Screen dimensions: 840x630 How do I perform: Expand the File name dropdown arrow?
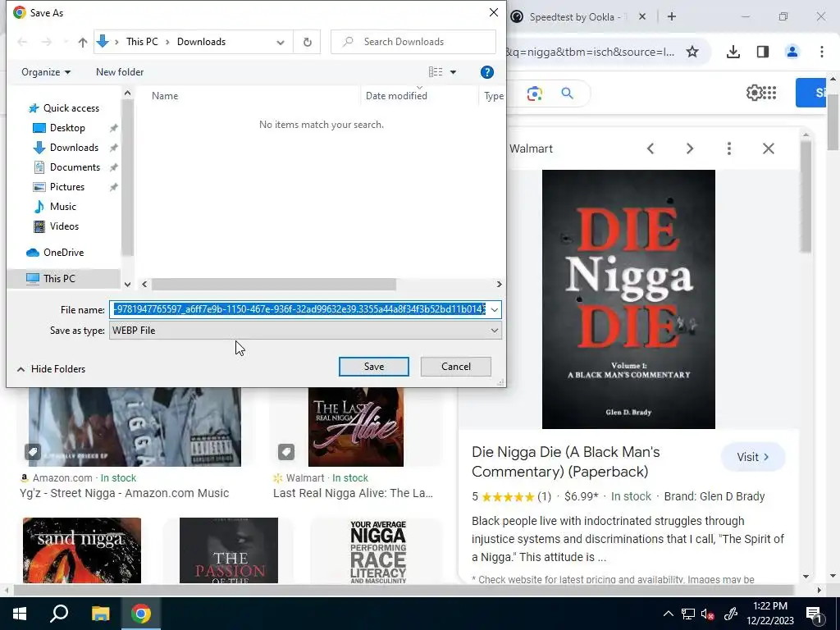(x=495, y=309)
